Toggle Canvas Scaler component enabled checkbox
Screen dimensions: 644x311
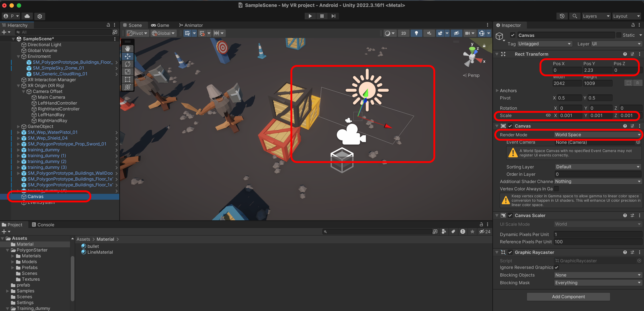pos(510,215)
